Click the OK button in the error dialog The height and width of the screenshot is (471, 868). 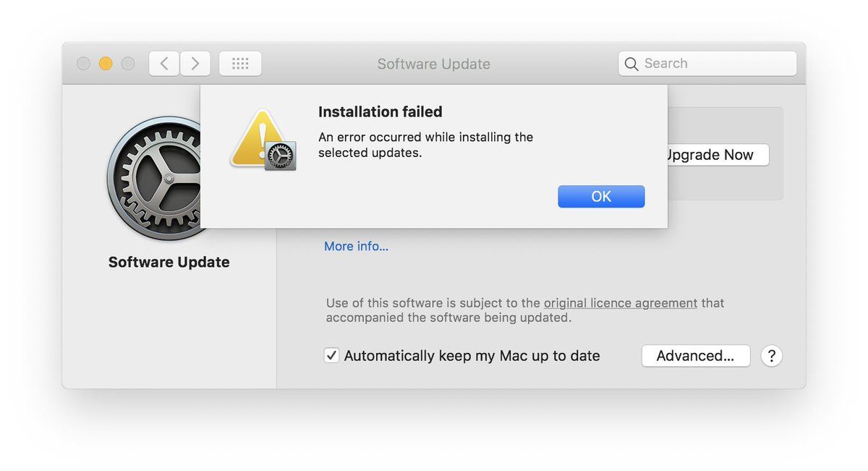601,197
